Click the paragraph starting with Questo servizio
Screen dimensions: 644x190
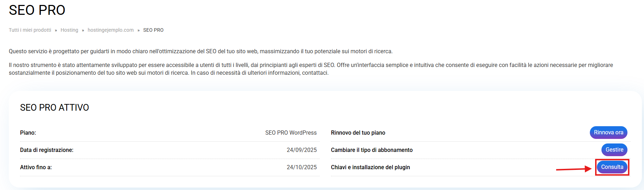coord(200,51)
